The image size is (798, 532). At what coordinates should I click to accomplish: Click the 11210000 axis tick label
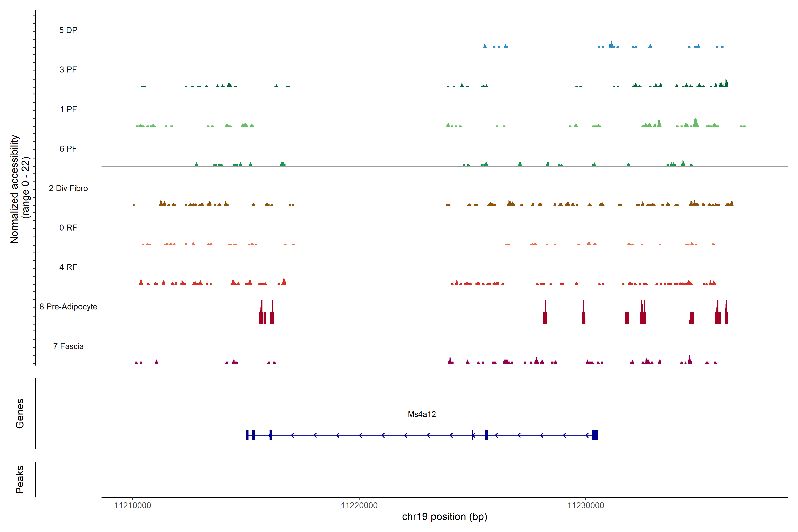point(133,505)
